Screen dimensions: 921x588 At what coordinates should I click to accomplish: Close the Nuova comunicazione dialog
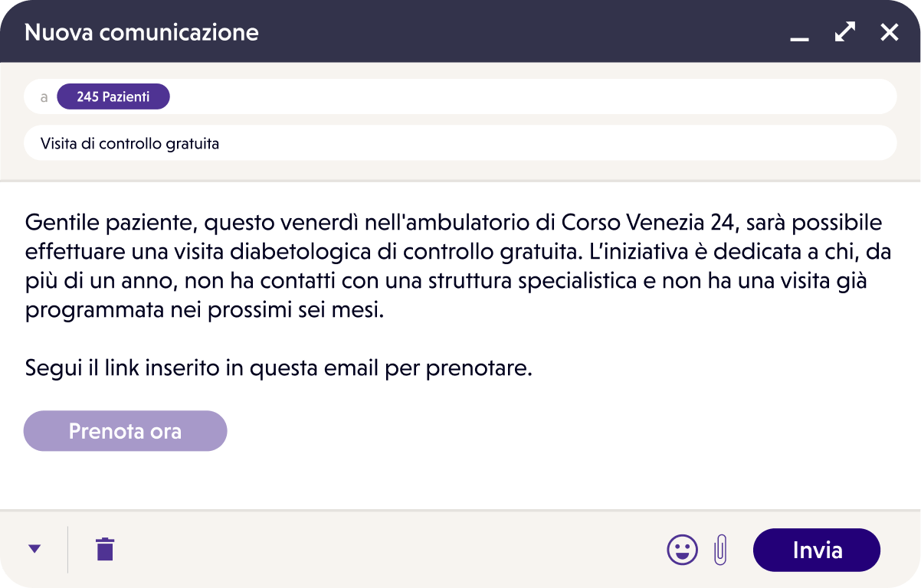(889, 32)
